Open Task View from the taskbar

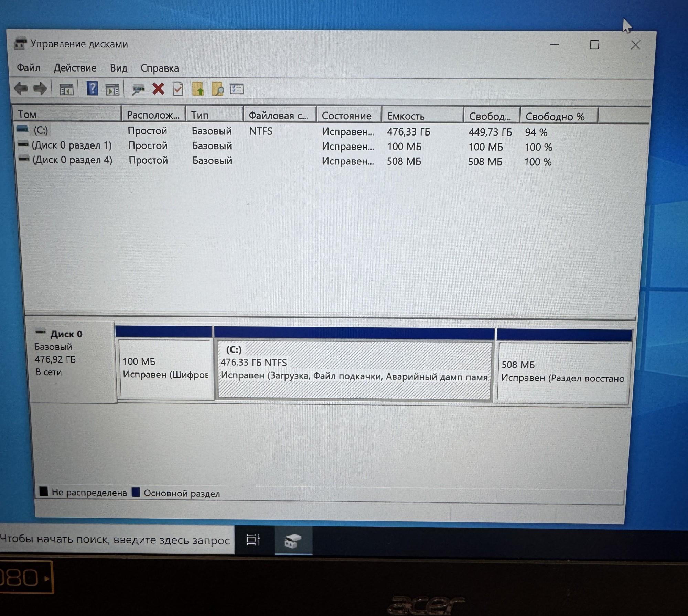pyautogui.click(x=254, y=540)
